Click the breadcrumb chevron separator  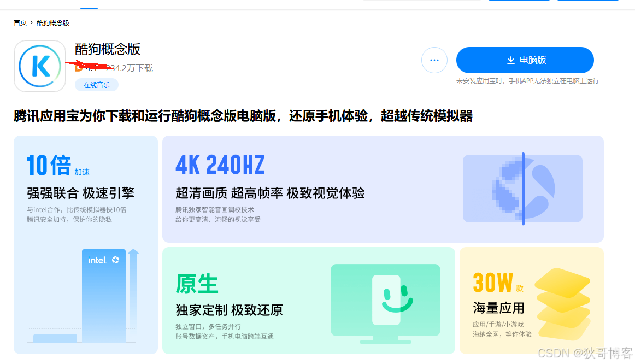[31, 22]
